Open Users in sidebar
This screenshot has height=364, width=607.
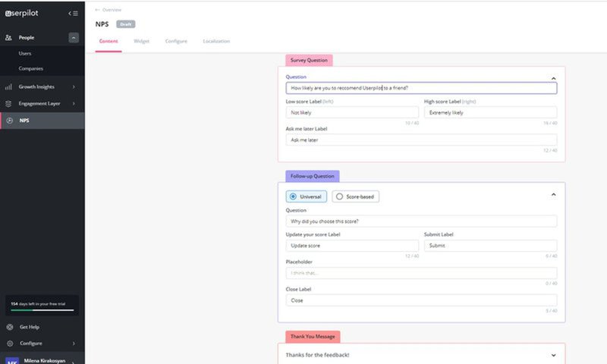click(25, 53)
